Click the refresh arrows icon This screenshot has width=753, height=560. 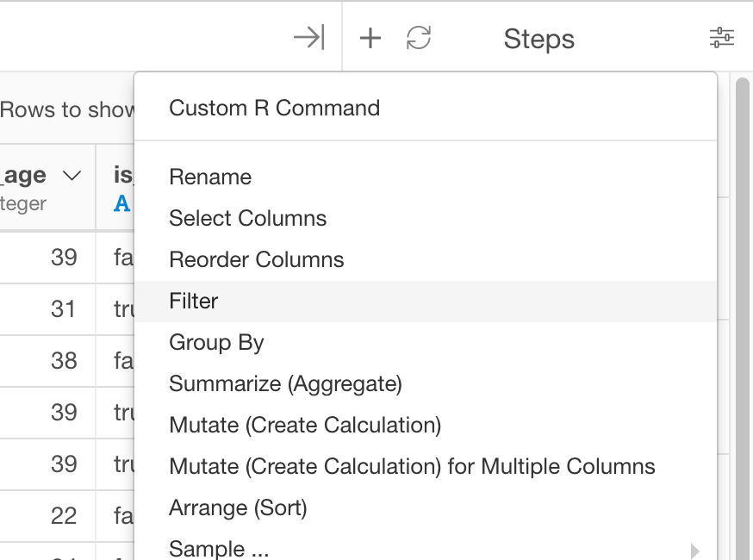418,37
